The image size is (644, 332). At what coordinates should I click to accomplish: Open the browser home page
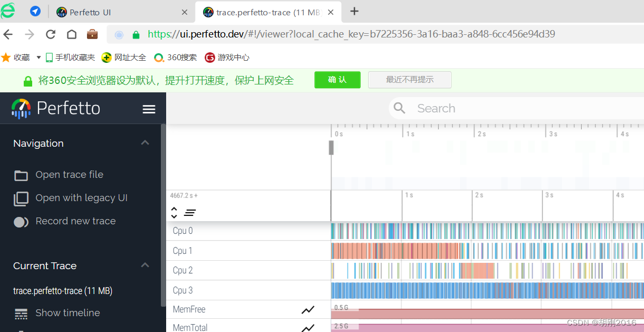(71, 34)
